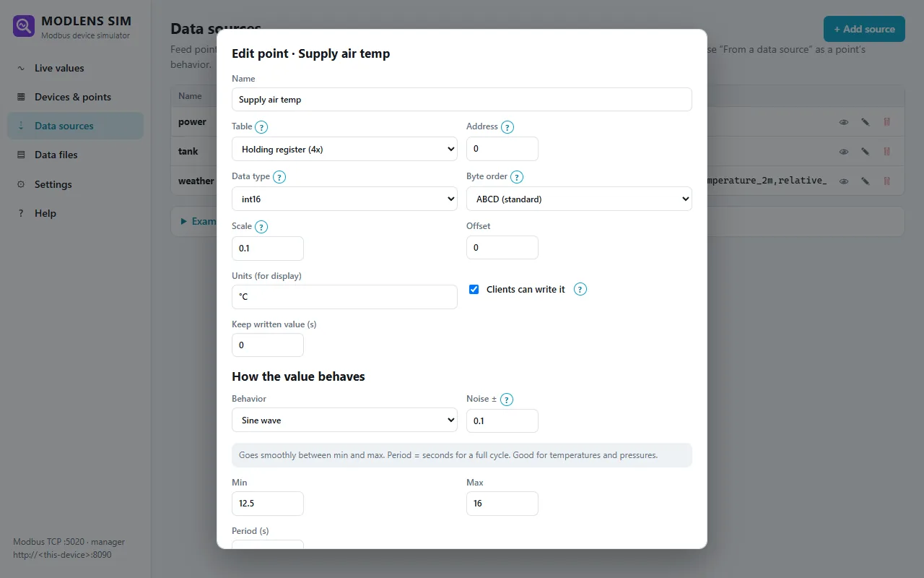Open the help tooltip beside Table
The image size is (924, 578).
click(261, 127)
